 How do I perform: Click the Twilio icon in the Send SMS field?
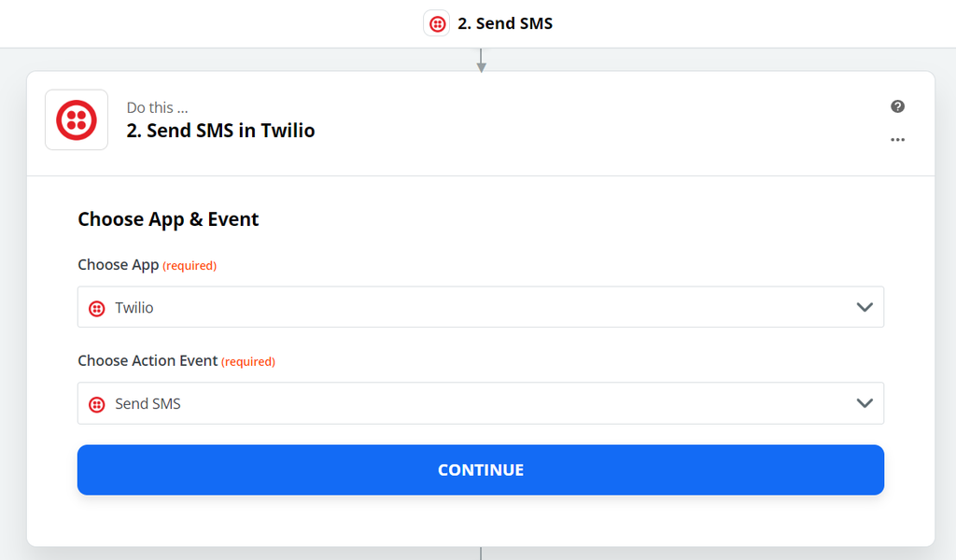pyautogui.click(x=96, y=403)
